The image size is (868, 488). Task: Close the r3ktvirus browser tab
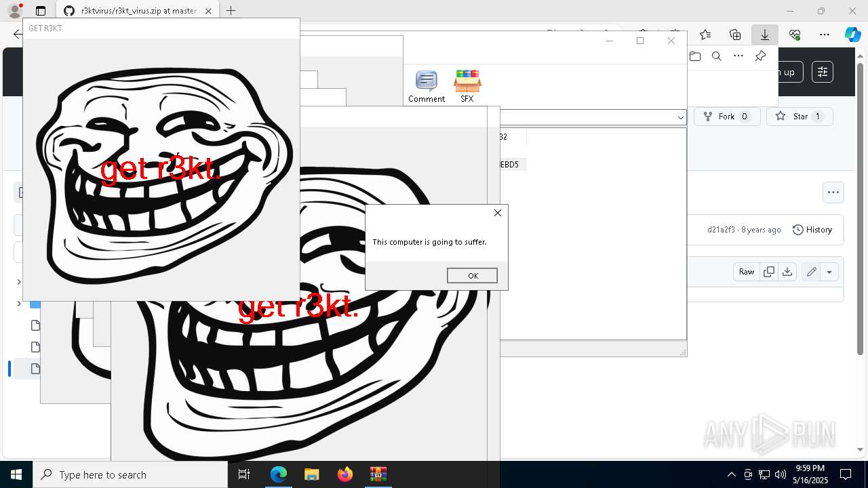click(x=208, y=11)
